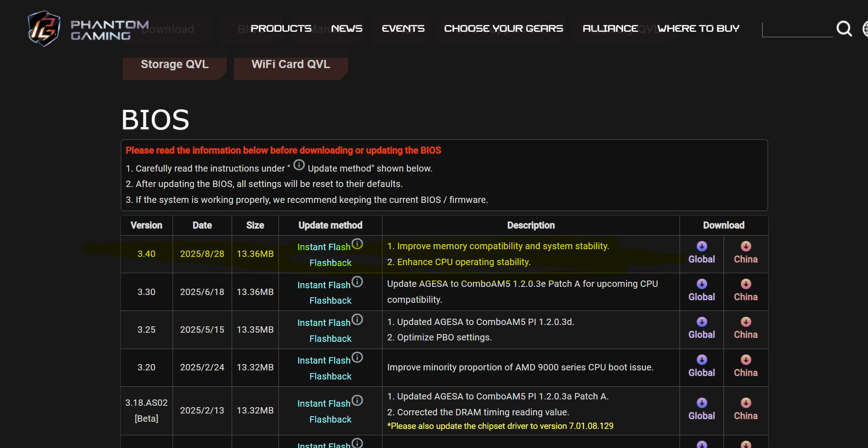
Task: Go to WHERE TO BUY
Action: [698, 29]
